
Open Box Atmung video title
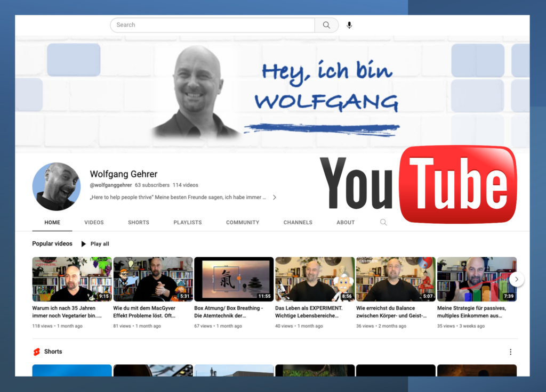coord(228,312)
